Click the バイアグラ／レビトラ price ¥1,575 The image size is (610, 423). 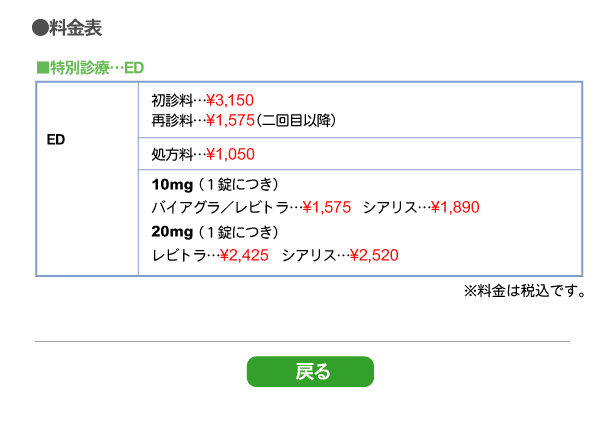(x=327, y=207)
